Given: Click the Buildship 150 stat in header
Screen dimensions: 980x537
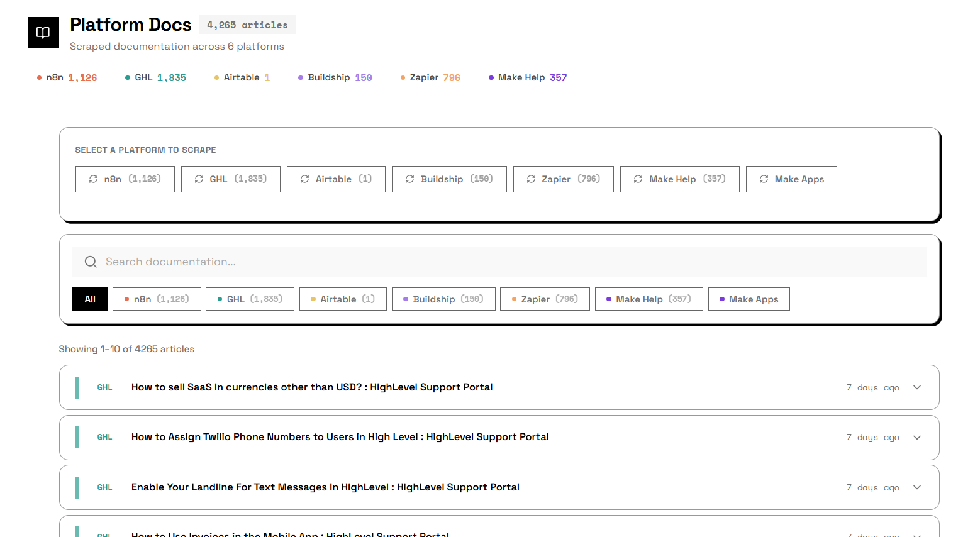Looking at the screenshot, I should [335, 77].
